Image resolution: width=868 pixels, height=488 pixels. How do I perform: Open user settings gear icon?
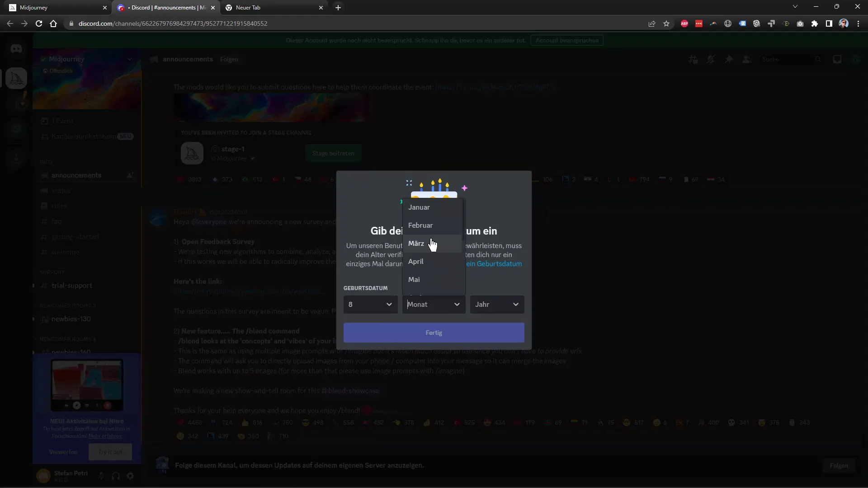tap(130, 476)
